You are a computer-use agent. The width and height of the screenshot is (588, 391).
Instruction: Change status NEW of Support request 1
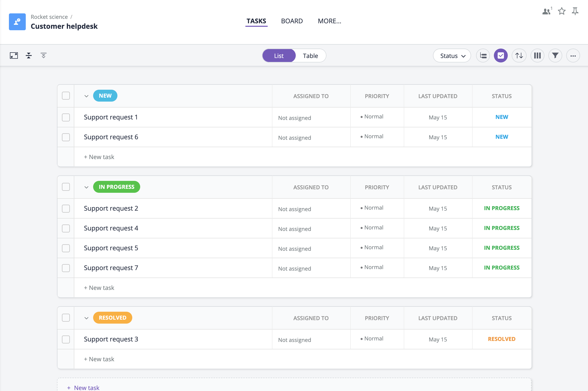[502, 117]
